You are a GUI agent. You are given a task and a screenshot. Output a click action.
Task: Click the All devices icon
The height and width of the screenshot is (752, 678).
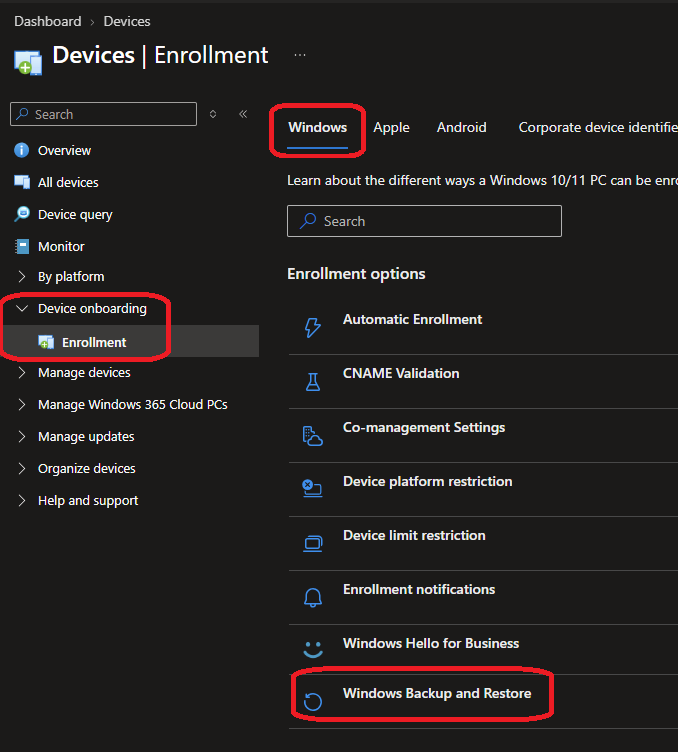tap(22, 182)
